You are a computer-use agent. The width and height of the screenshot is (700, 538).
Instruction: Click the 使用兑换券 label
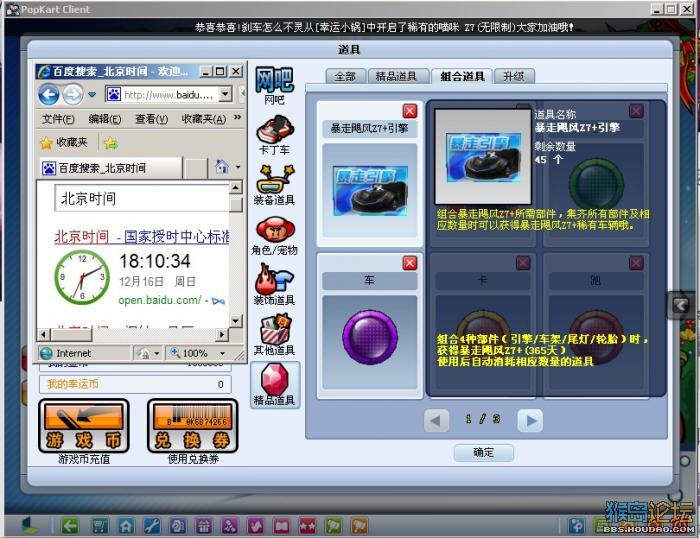click(x=193, y=459)
